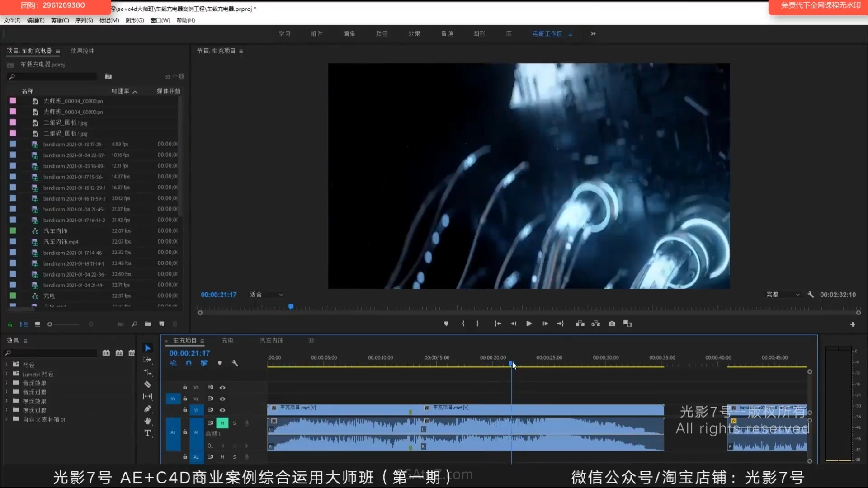Open the zoom level dropdown under the monitor
The image size is (868, 488).
pos(267,295)
